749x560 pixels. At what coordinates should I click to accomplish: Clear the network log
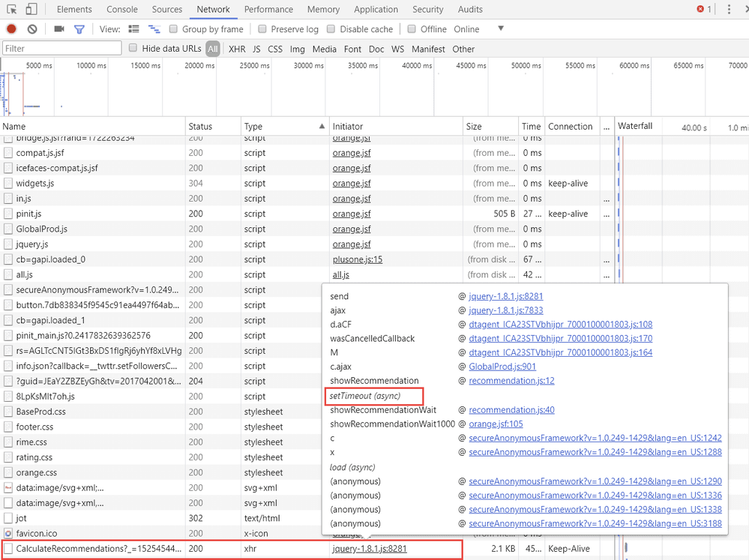pos(32,29)
